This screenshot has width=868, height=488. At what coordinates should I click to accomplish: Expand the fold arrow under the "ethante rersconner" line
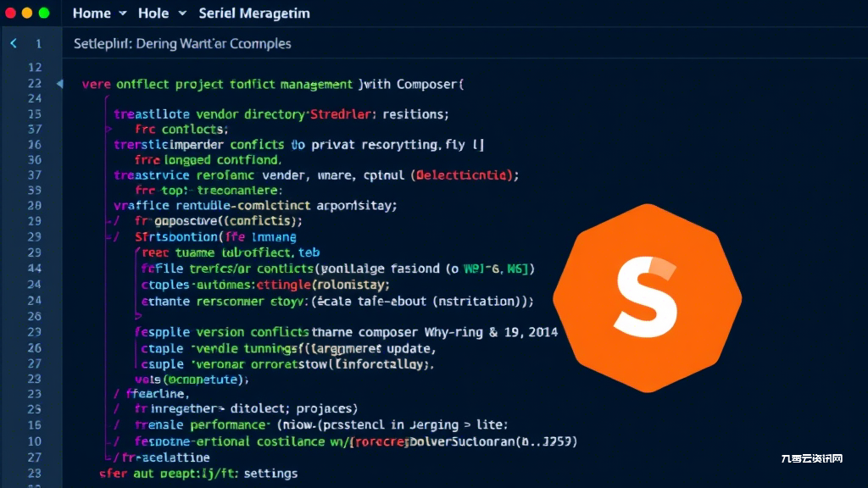coord(138,316)
